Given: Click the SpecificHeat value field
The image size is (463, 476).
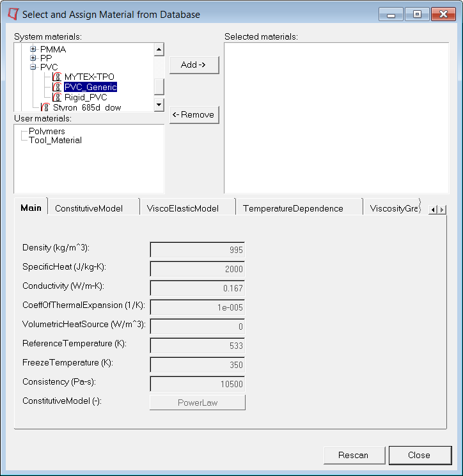Looking at the screenshot, I should [x=197, y=268].
